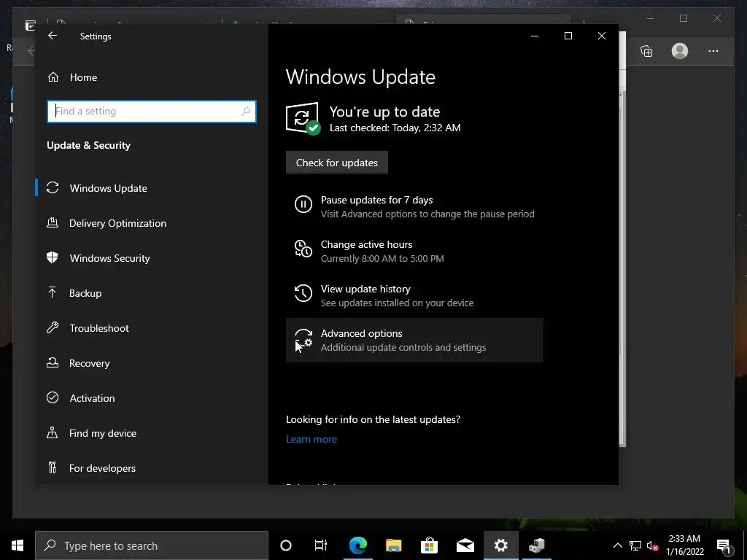This screenshot has height=560, width=747.
Task: Click the For developers tools icon
Action: [53, 467]
